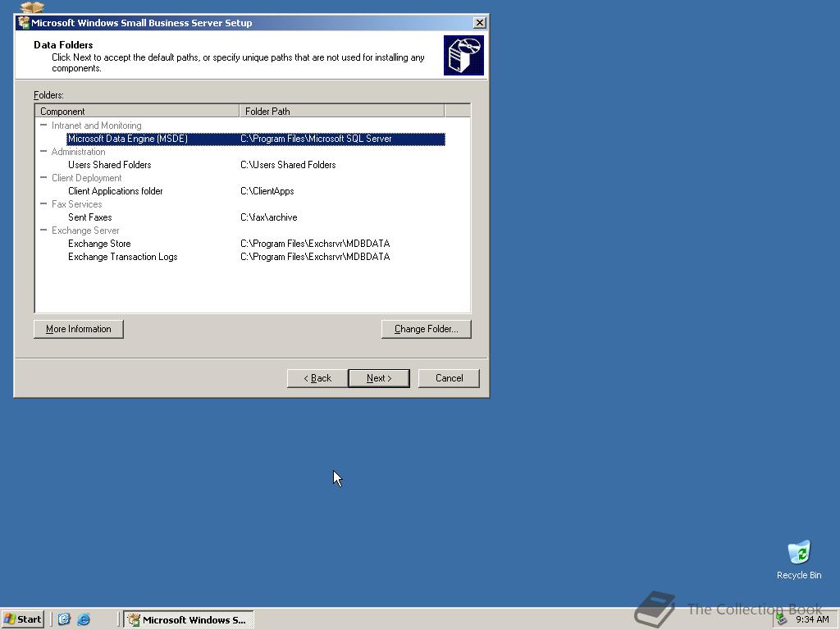Screen dimensions: 840x630
Task: Collapse the Administration group
Action: [43, 151]
